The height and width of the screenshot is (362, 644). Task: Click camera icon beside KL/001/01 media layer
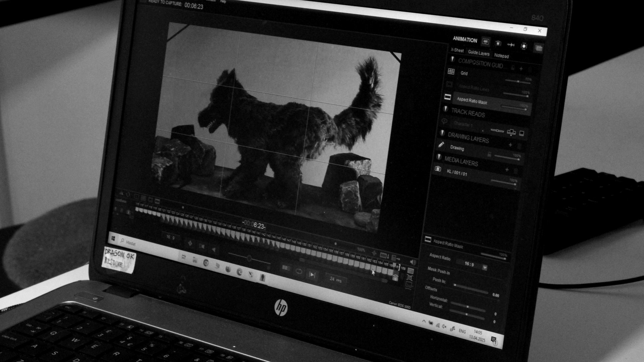coord(438,169)
